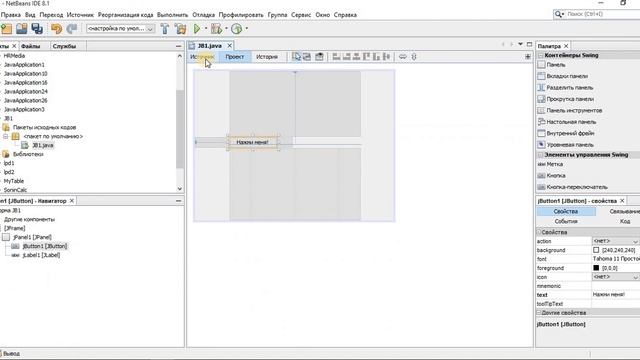Open the Отладка menu

(203, 15)
